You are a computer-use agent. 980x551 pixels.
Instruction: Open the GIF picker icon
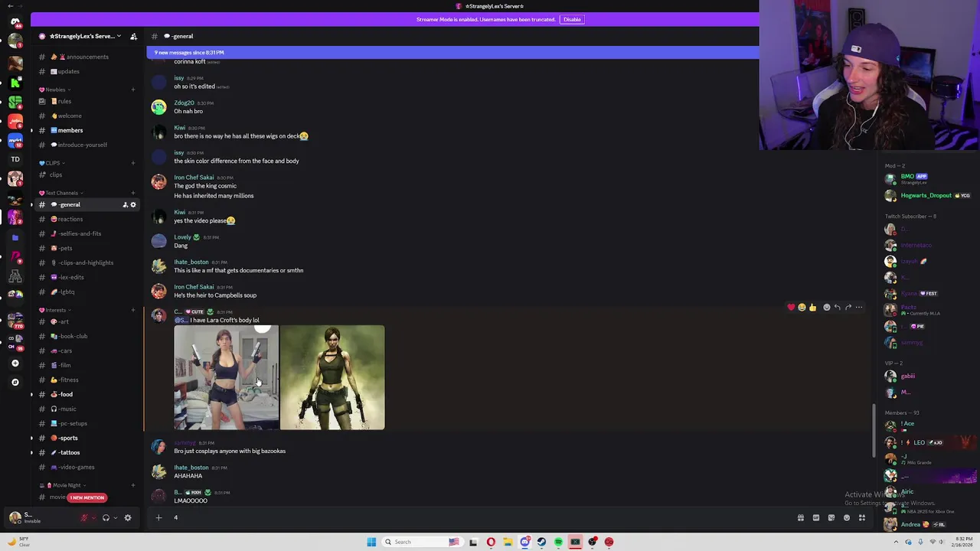(816, 518)
